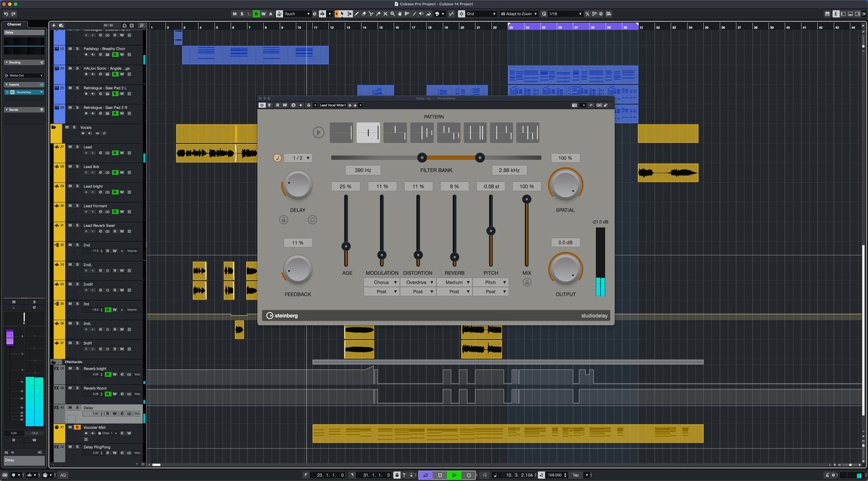The height and width of the screenshot is (481, 868).
Task: Click the pattern preview play icon in StudioDelay
Action: pyautogui.click(x=318, y=133)
